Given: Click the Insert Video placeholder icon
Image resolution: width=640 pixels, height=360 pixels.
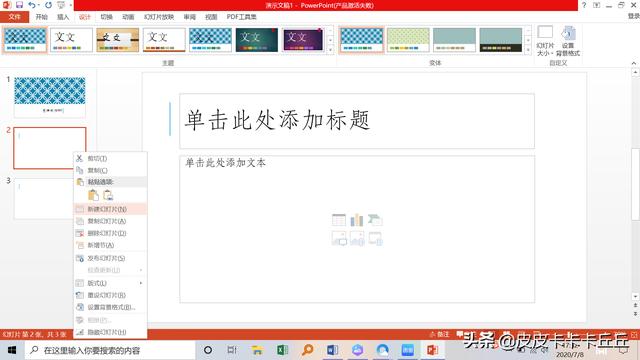Looking at the screenshot, I should coord(375,238).
